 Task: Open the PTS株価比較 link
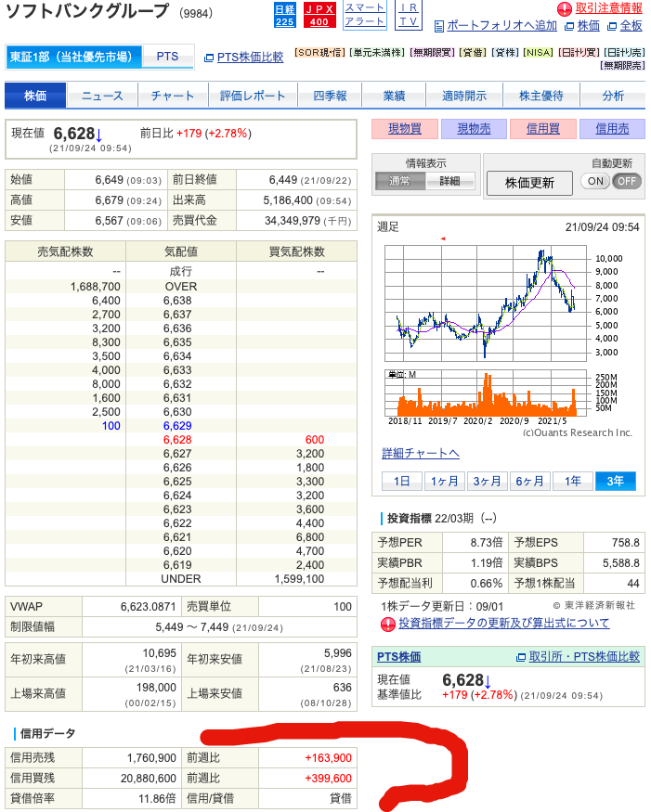click(x=251, y=58)
